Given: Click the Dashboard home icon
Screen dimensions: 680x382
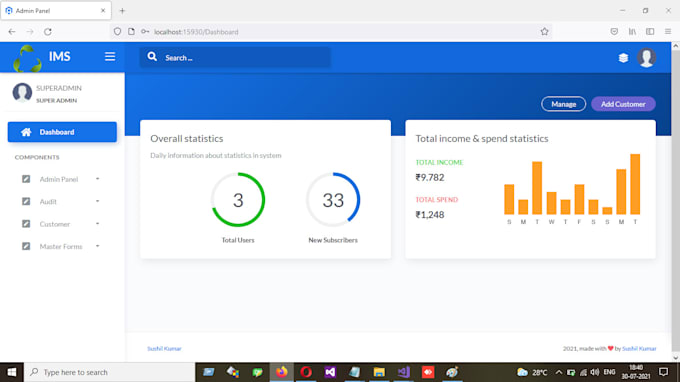Looking at the screenshot, I should (x=26, y=132).
